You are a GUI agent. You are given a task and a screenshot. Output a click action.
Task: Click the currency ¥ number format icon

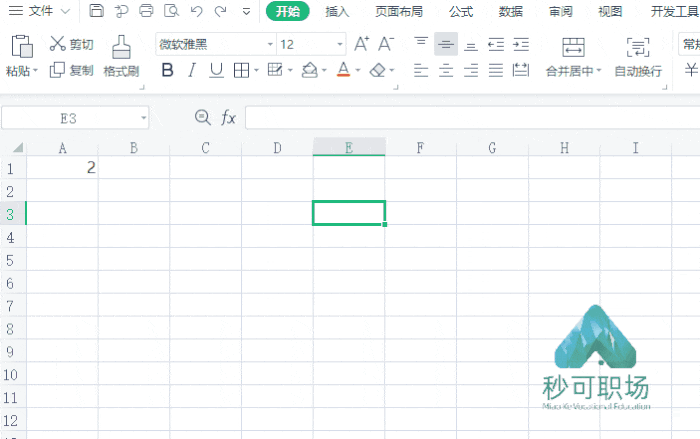pos(692,70)
